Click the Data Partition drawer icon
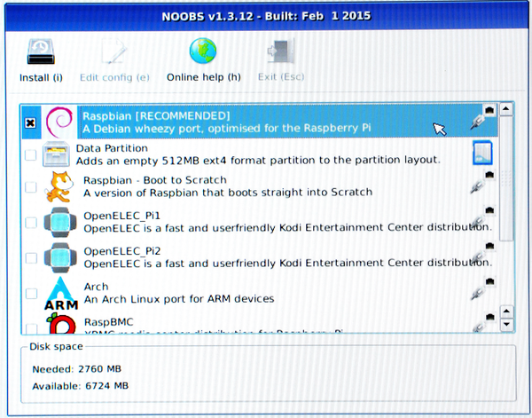532x418 pixels. [x=56, y=154]
